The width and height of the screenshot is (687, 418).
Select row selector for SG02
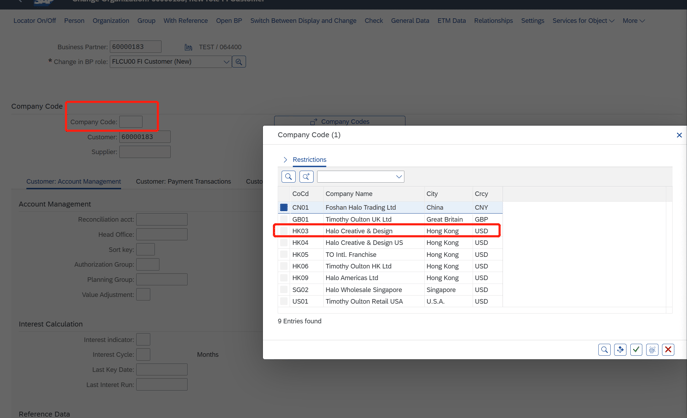tap(284, 290)
